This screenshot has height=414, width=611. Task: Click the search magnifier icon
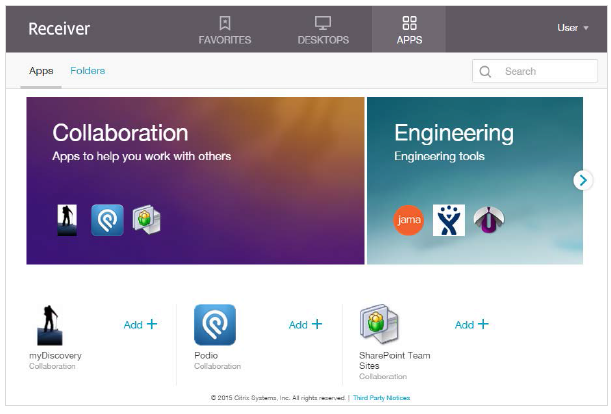[x=485, y=71]
